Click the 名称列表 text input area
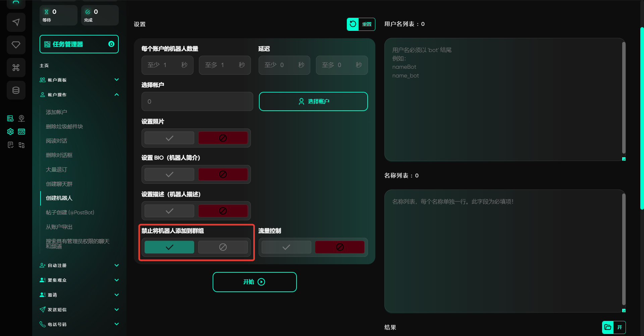Image resolution: width=644 pixels, height=336 pixels. [x=503, y=251]
